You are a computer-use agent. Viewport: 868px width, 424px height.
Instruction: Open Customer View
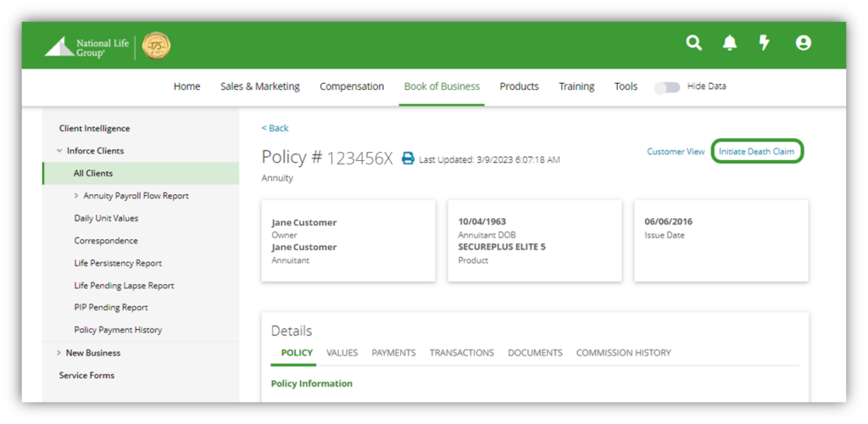[676, 152]
